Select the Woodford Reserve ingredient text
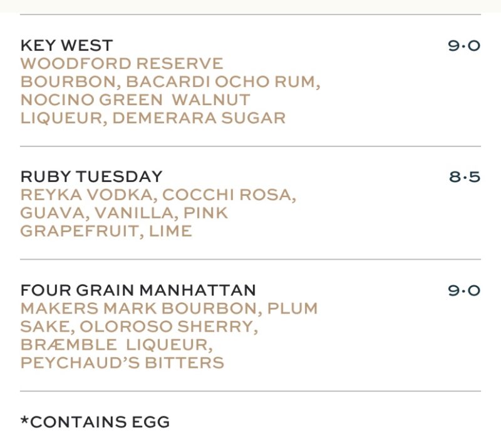Image resolution: width=501 pixels, height=448 pixels. 121,64
